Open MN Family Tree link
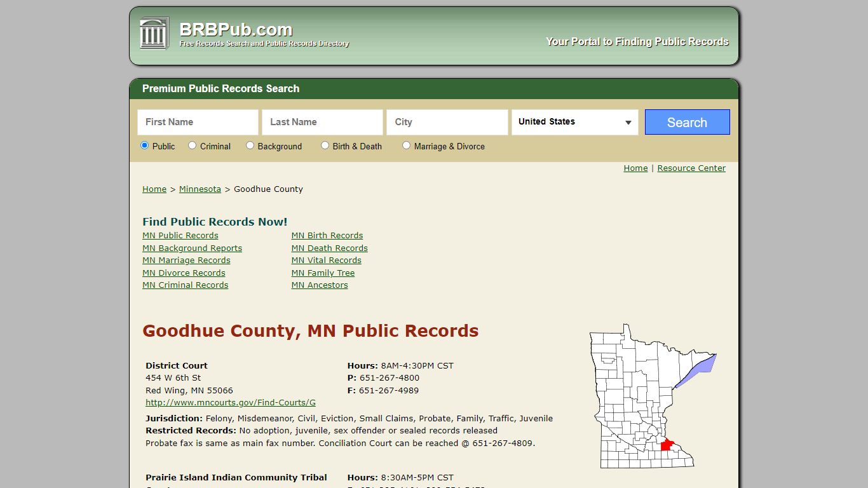Screen dimensions: 868x488 [x=323, y=273]
